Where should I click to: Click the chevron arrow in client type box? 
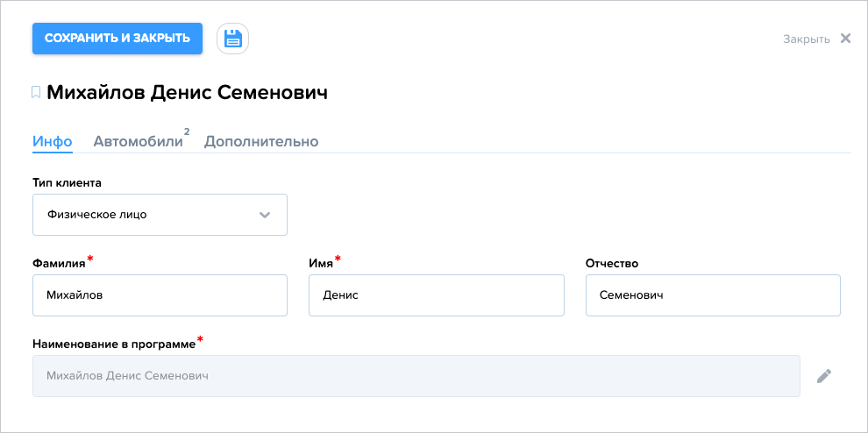pyautogui.click(x=265, y=215)
